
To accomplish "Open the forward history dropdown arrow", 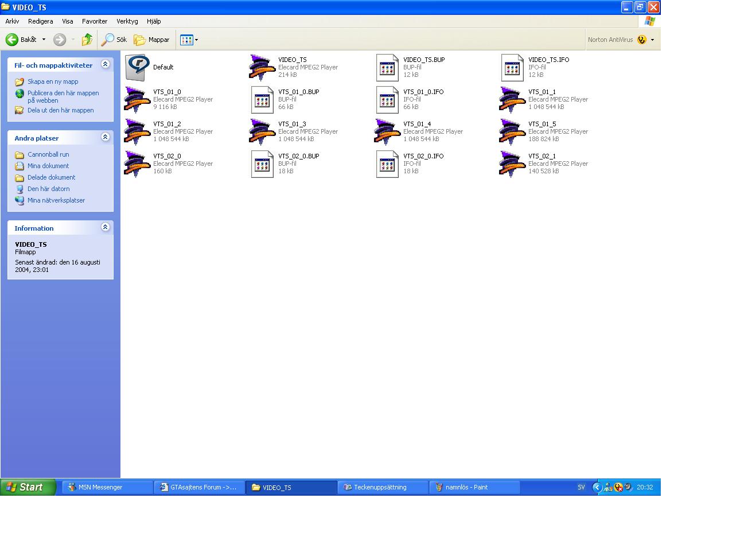I will pos(73,40).
